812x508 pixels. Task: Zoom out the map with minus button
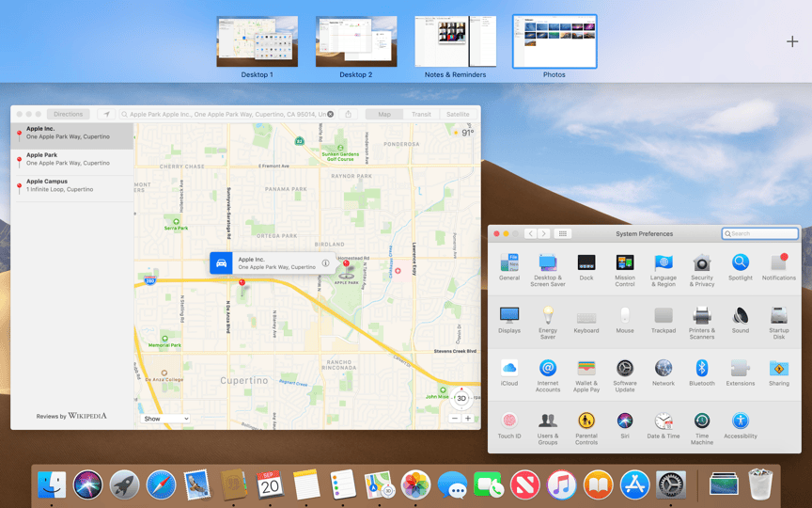click(455, 419)
